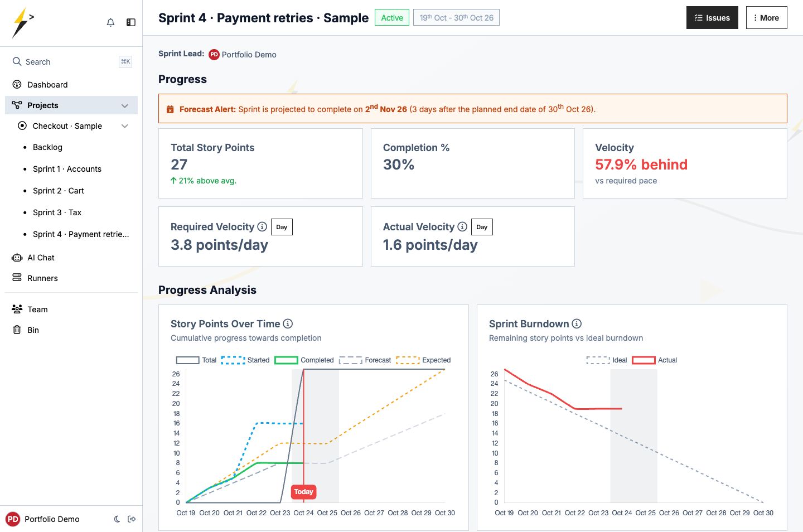Screen dimensions: 803x532
Task: Click the Today marker on the chart
Action: tap(303, 492)
